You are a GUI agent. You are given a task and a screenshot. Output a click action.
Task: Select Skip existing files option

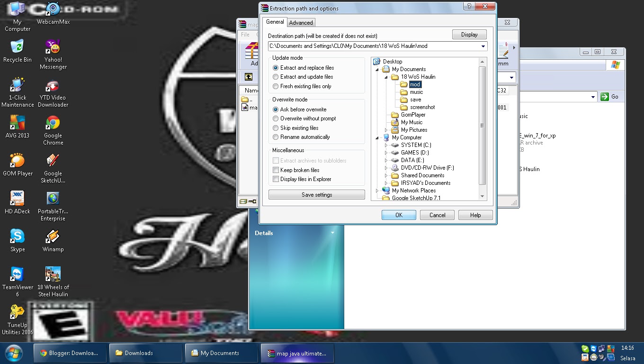click(276, 128)
